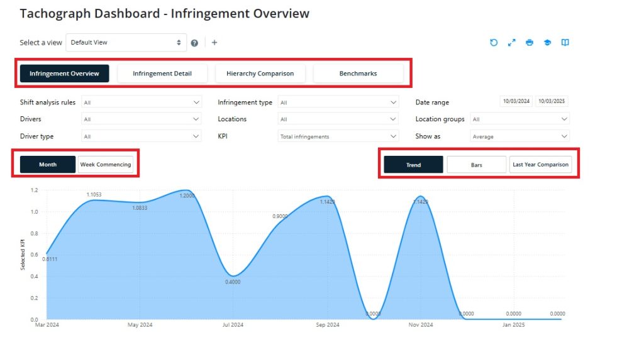Select the Bars chart mode

(477, 165)
